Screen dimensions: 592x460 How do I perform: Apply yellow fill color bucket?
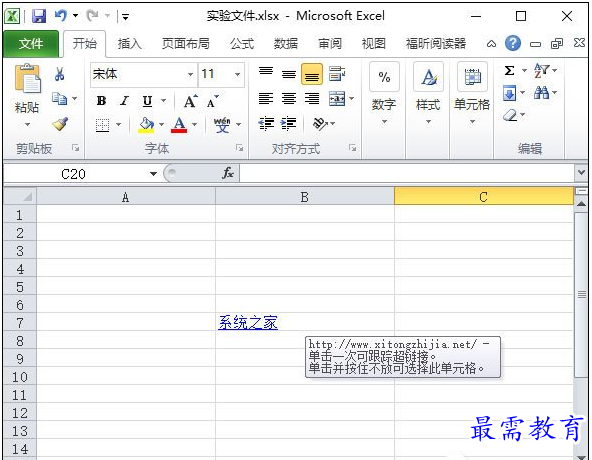pos(146,125)
